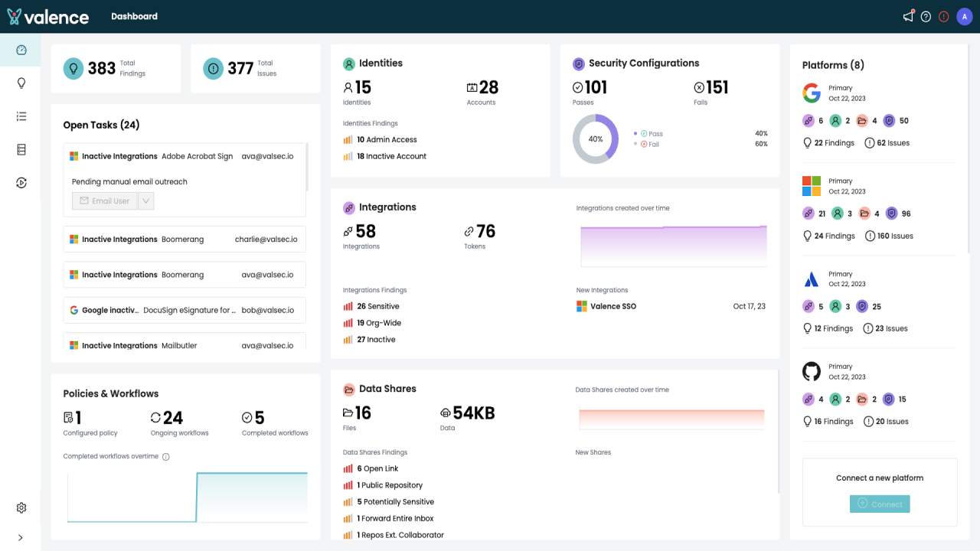Click Atlassian platform's 12 Findings

coord(828,328)
